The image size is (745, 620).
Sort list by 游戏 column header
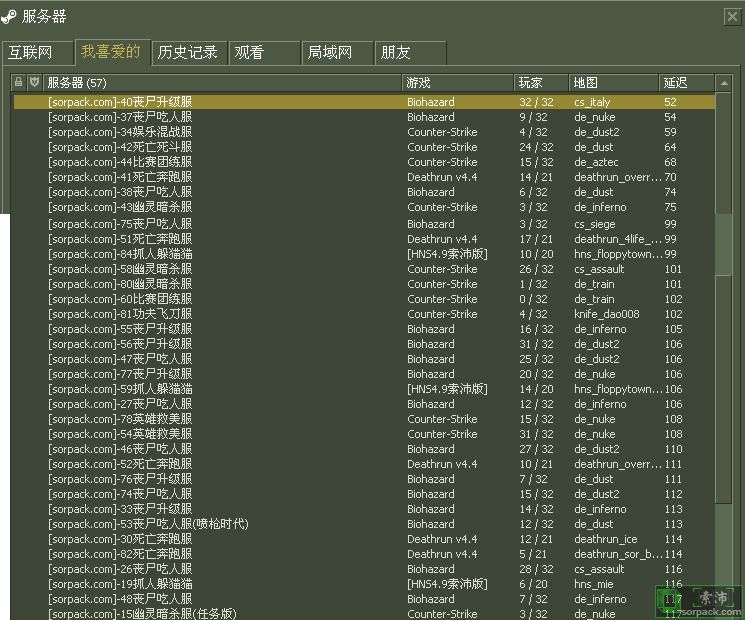click(457, 82)
